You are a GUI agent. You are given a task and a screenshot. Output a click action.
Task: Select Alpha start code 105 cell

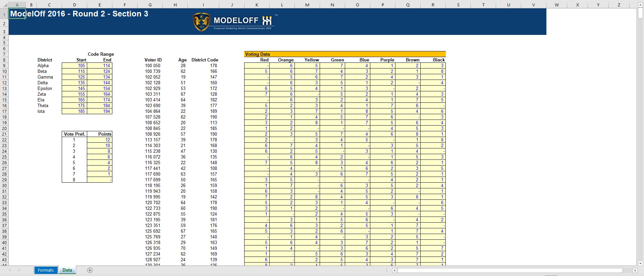[x=74, y=66]
